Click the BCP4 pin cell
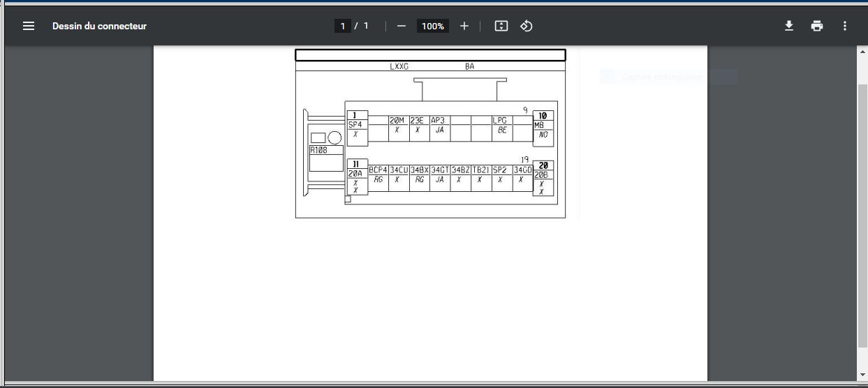The height and width of the screenshot is (388, 868). 378,170
